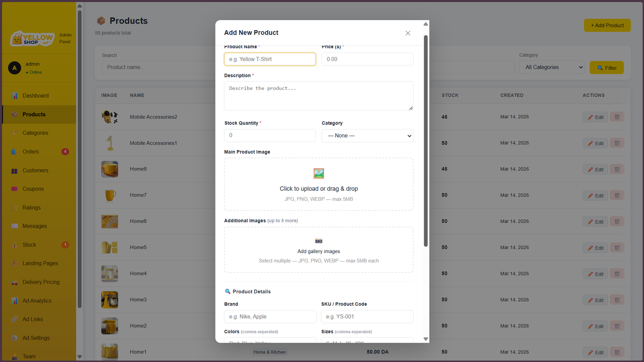Edit the Home8 product
This screenshot has width=644, height=362.
(595, 169)
